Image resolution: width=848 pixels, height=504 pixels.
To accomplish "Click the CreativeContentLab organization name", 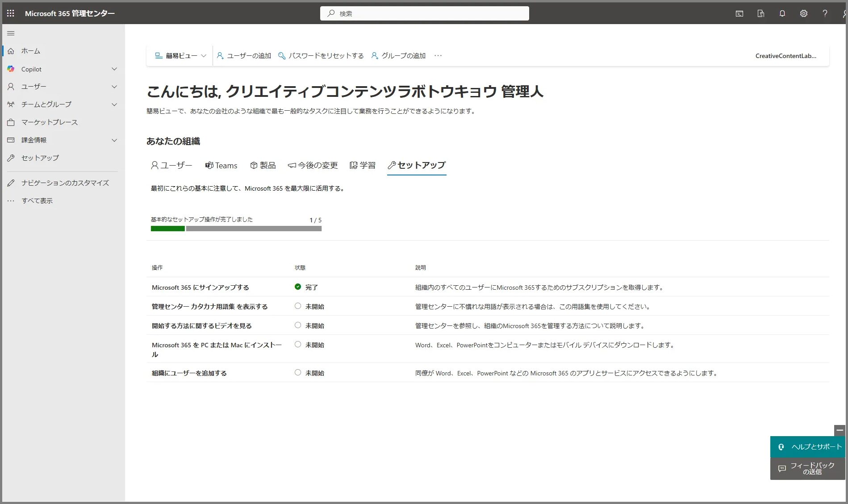I will [786, 56].
